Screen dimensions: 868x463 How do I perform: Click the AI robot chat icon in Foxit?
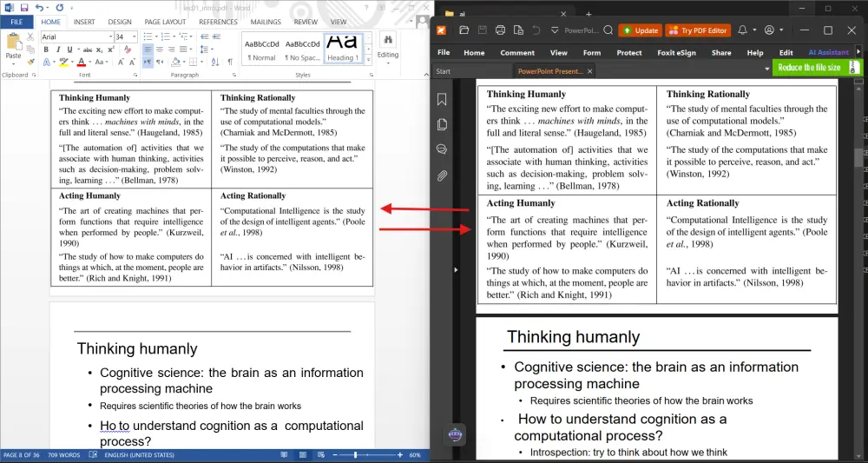(455, 434)
